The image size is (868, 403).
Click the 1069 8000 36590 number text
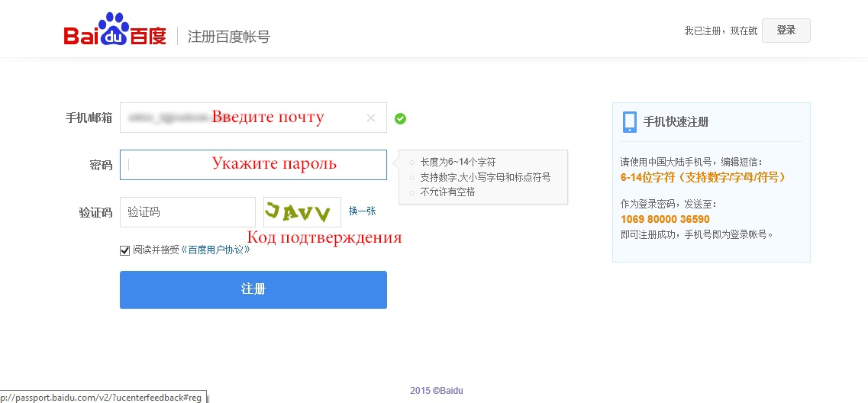(x=665, y=219)
